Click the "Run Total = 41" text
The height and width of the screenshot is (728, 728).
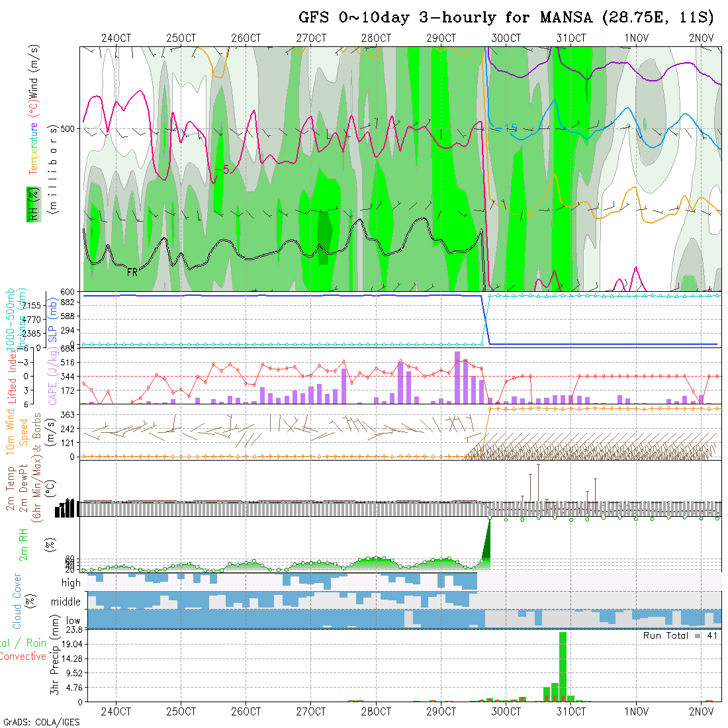click(682, 635)
